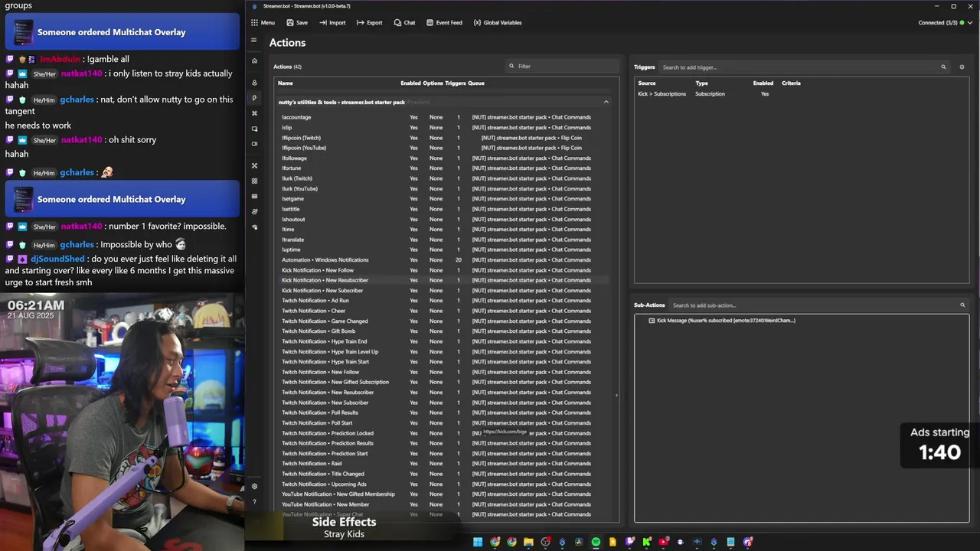
Task: Select Twitch Notification • Raid action
Action: point(312,464)
